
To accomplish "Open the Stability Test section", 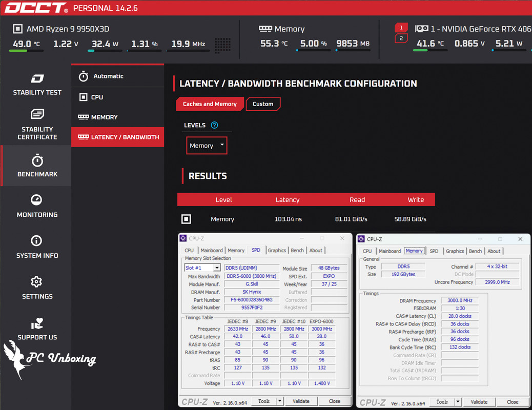I will [37, 85].
